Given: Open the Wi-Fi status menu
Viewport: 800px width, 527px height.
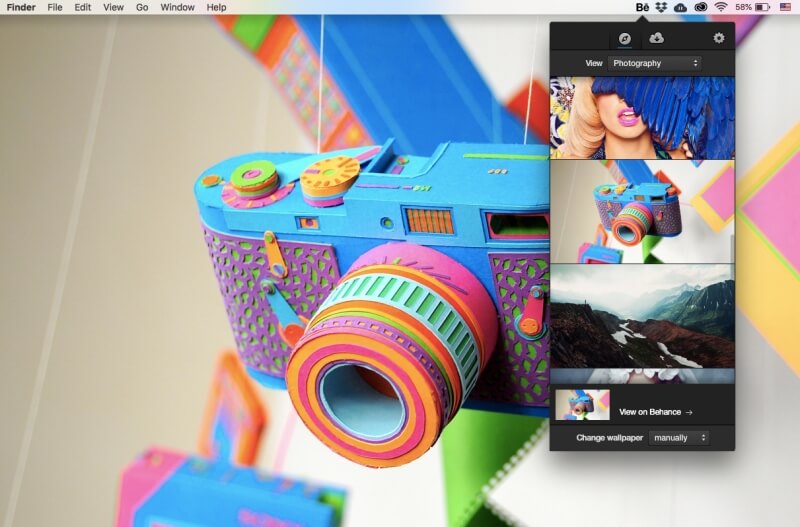Looking at the screenshot, I should (720, 7).
